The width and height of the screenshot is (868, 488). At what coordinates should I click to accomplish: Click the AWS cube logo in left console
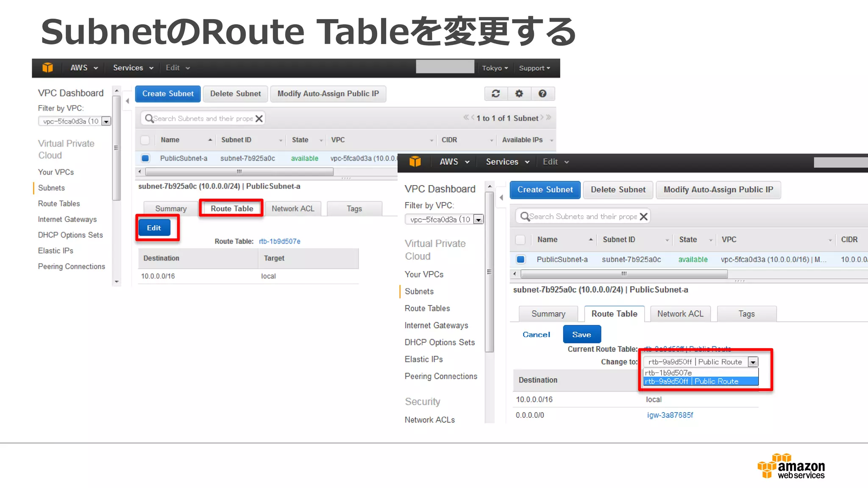point(47,68)
